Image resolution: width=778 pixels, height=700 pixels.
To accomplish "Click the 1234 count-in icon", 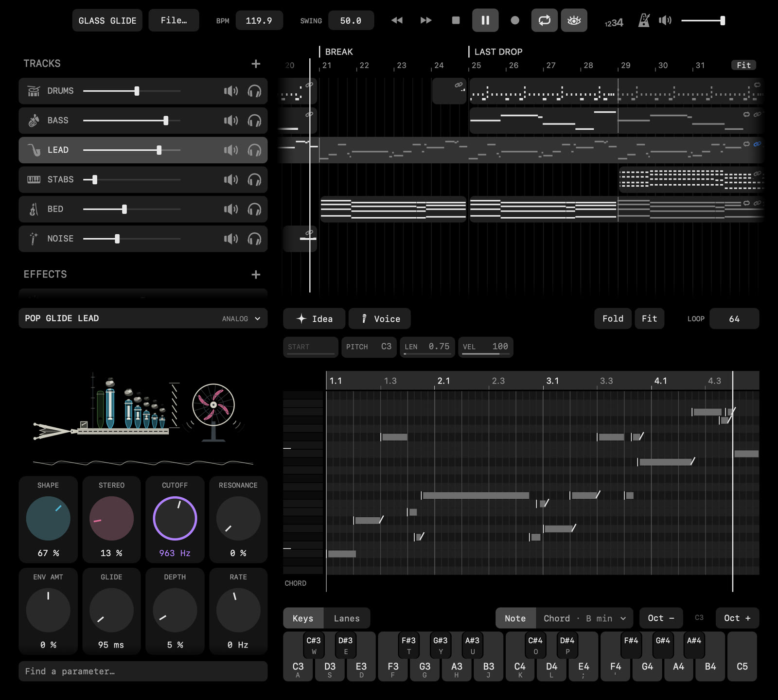I will click(x=614, y=23).
